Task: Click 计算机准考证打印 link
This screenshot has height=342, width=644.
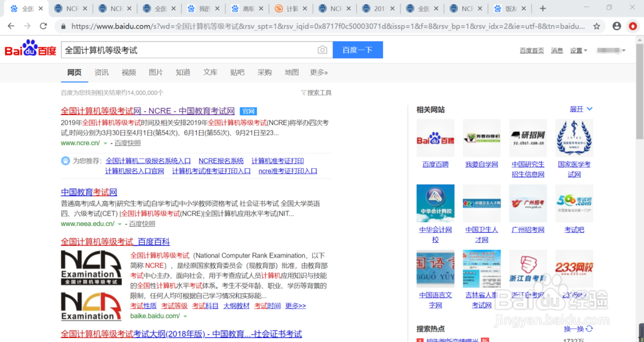Action: pyautogui.click(x=278, y=161)
